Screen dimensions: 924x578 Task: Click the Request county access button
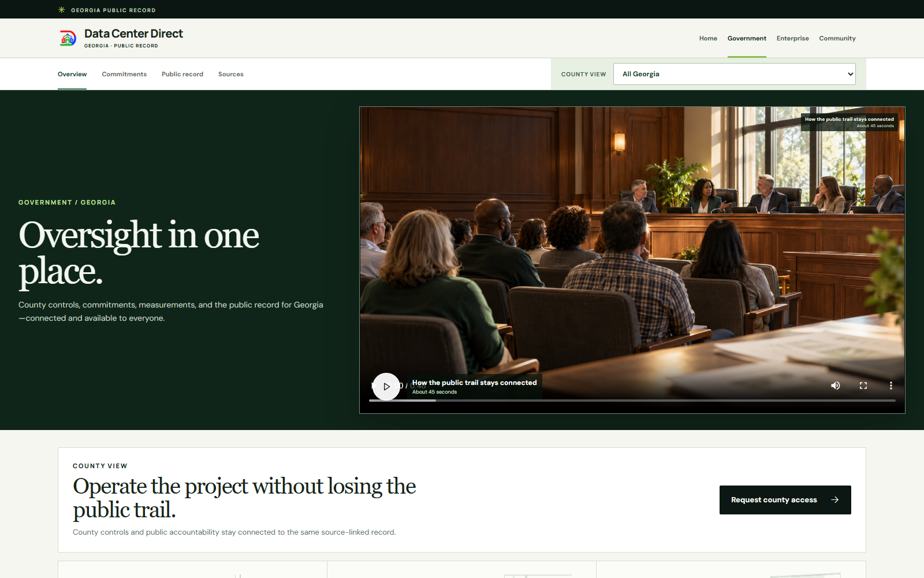[x=785, y=500]
